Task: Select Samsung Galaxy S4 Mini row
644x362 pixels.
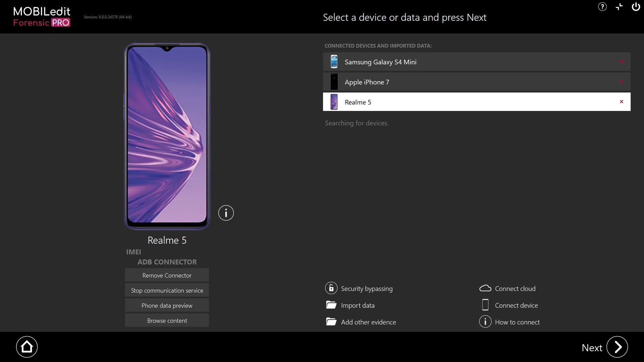Action: click(477, 62)
